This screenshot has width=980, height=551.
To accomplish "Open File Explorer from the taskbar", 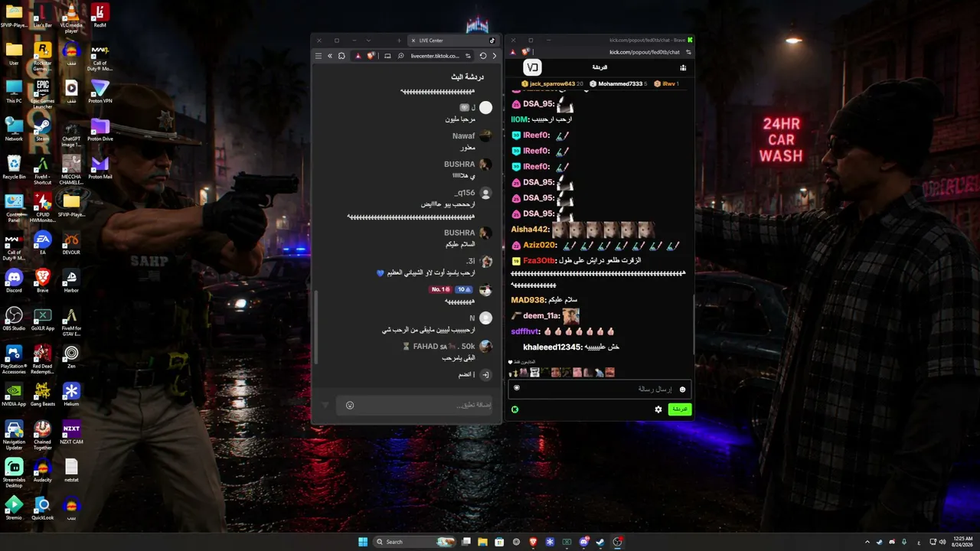I will (x=482, y=542).
